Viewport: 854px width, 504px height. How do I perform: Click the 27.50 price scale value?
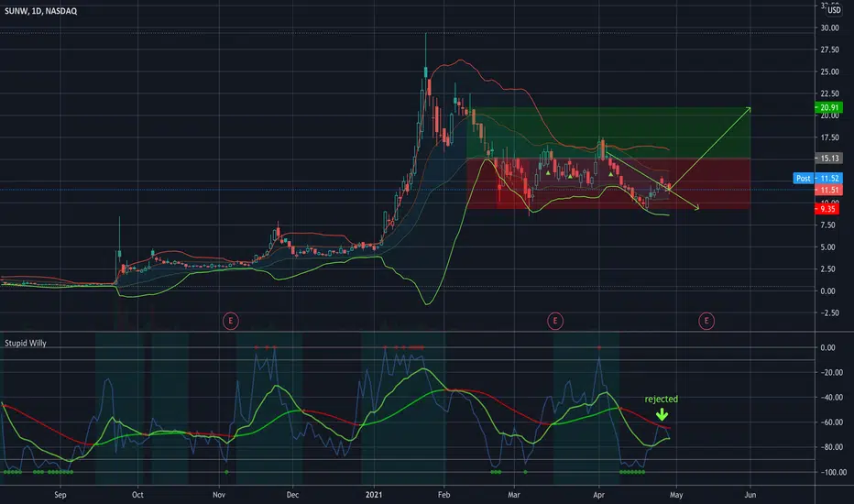coord(829,49)
